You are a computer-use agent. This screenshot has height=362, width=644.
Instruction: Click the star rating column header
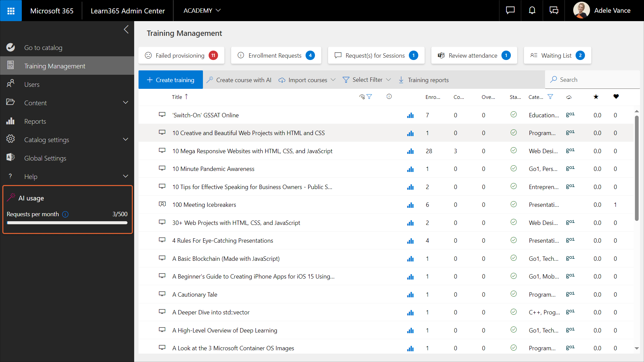point(596,97)
